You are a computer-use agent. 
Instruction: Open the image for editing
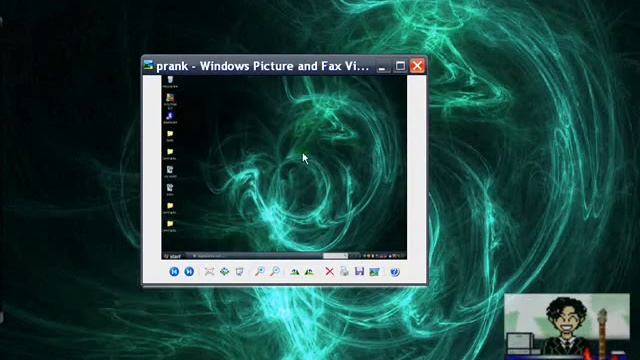coord(374,272)
